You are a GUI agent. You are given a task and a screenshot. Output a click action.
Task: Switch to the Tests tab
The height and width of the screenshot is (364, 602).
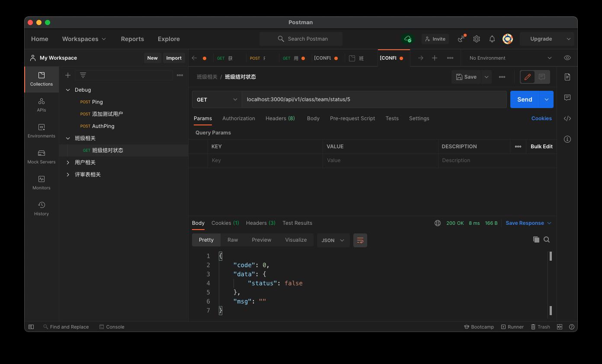392,118
